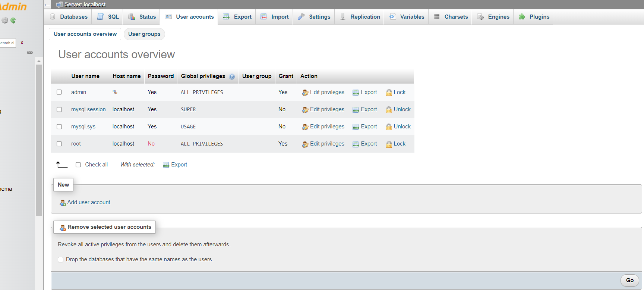Click the Global privileges help icon
644x290 pixels.
pos(232,77)
